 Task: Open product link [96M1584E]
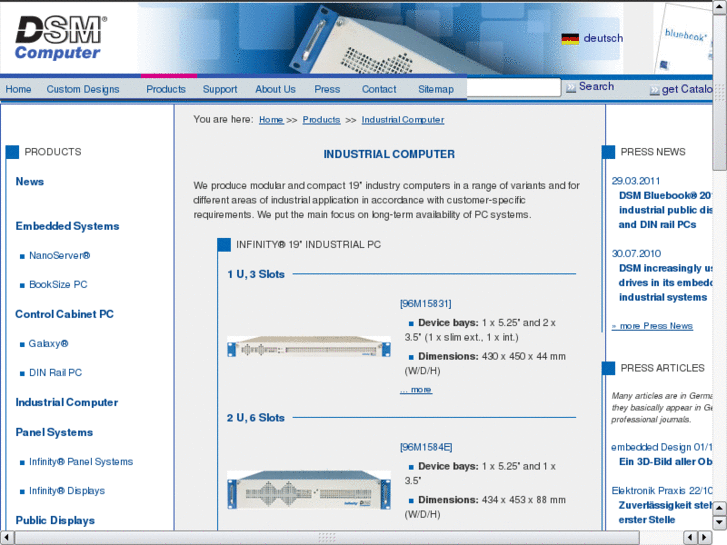(426, 447)
